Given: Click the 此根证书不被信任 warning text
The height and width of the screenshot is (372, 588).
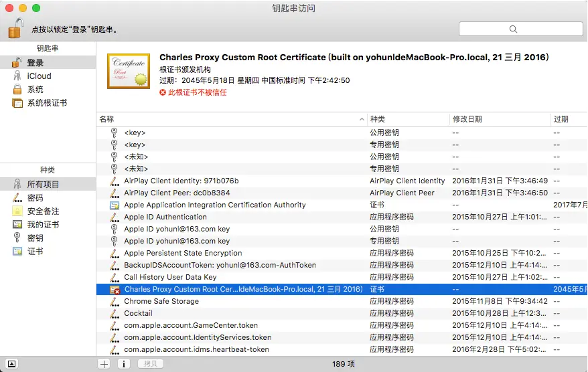Looking at the screenshot, I should click(198, 92).
